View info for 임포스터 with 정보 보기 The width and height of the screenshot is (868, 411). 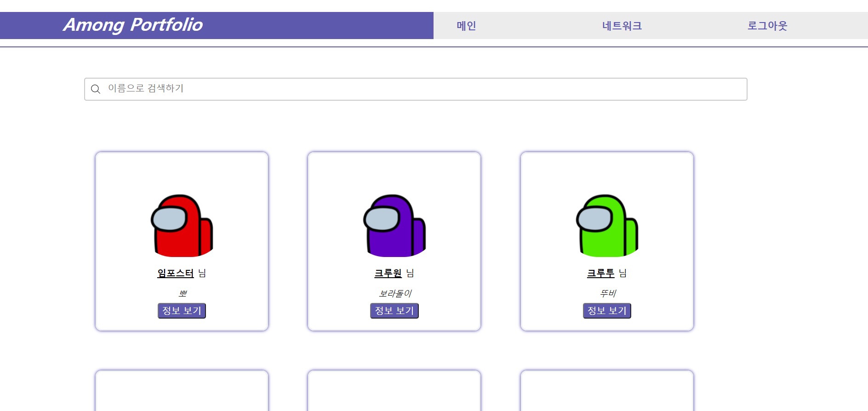tap(182, 311)
